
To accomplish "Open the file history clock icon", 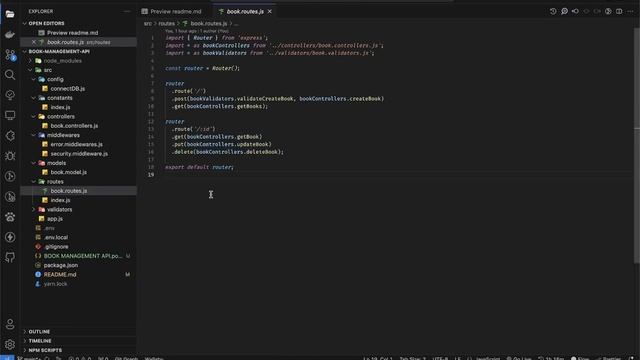I will pos(553,11).
